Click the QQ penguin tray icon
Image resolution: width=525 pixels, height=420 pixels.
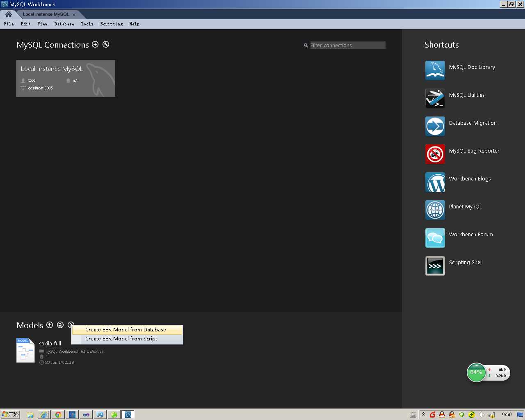click(442, 415)
